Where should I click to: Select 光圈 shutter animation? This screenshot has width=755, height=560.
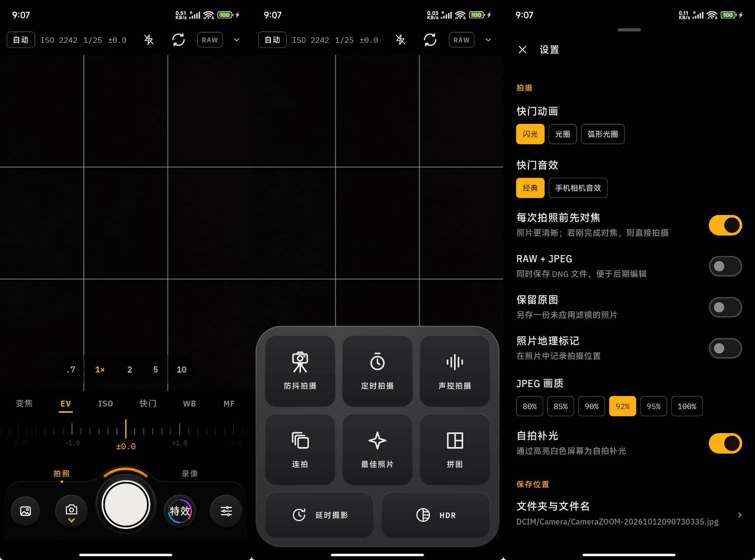coord(563,134)
